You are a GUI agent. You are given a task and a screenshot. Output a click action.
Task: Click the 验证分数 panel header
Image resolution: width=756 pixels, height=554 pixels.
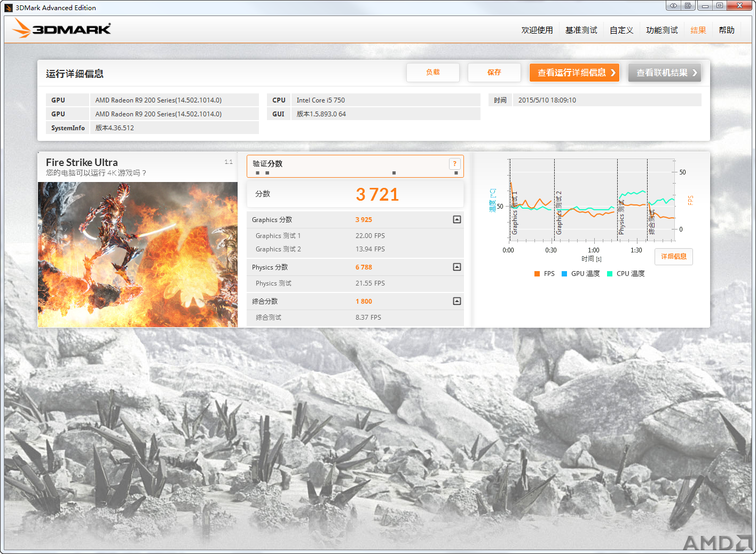[x=355, y=166]
